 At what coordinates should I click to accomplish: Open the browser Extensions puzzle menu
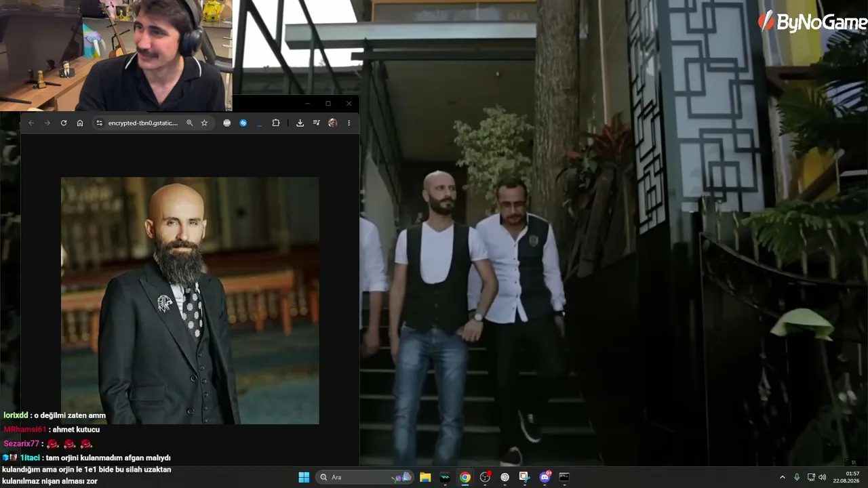[x=276, y=123]
